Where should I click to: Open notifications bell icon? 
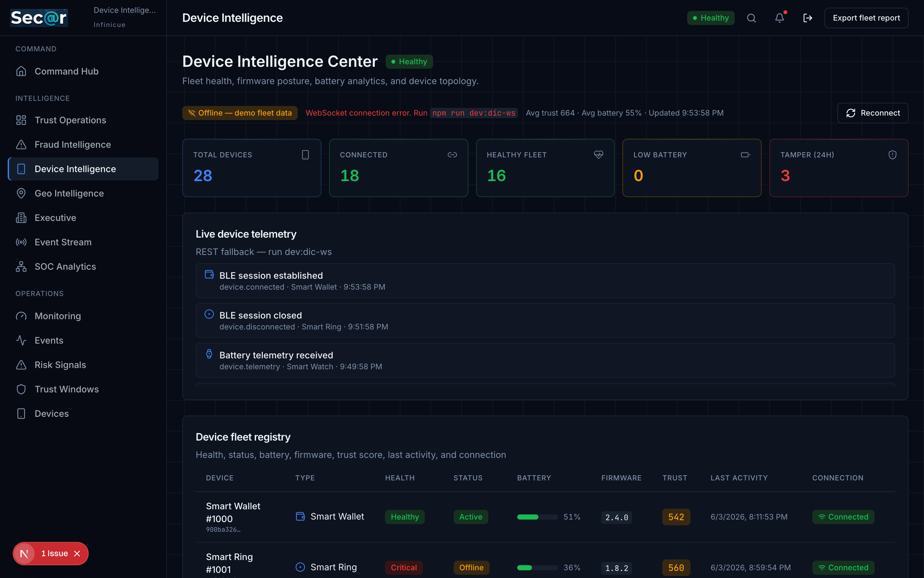pos(779,18)
